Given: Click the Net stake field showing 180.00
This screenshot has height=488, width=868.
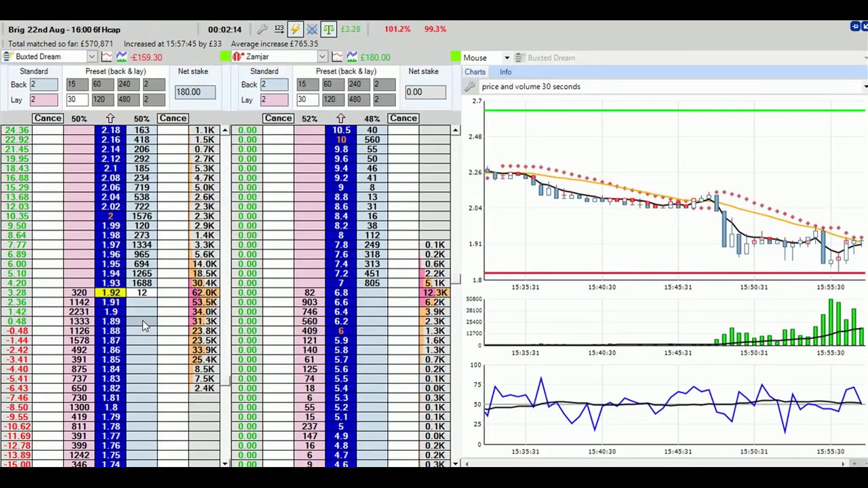Looking at the screenshot, I should (x=195, y=91).
